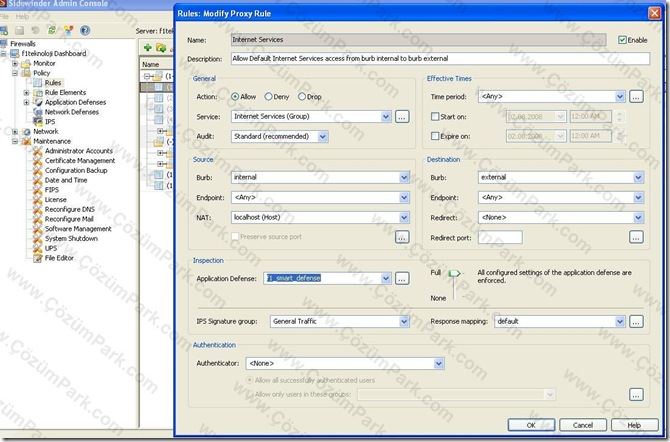Click the IPS icon in the tree
670x442 pixels.
tap(38, 122)
